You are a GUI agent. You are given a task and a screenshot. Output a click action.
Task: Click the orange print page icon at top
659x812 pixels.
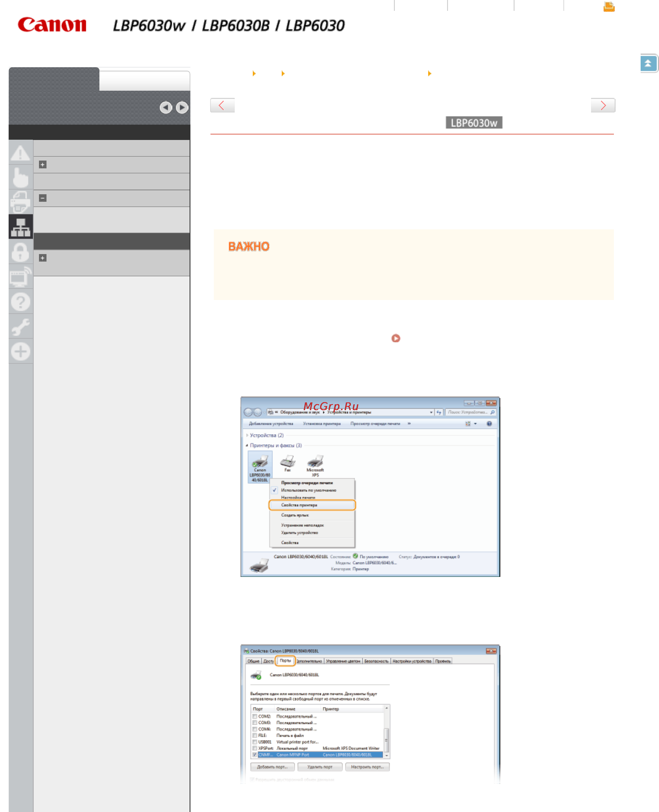609,6
